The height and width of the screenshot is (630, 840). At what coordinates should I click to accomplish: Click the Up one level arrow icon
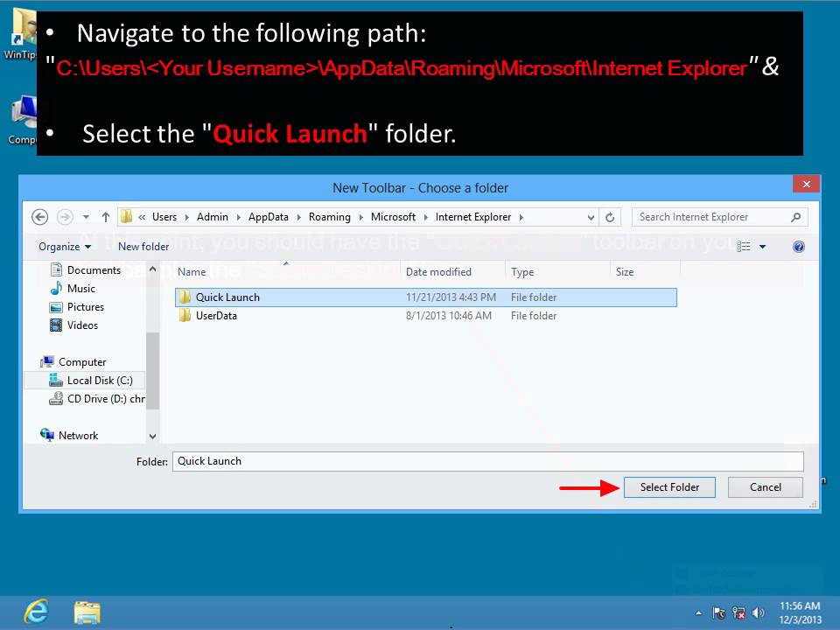[105, 216]
